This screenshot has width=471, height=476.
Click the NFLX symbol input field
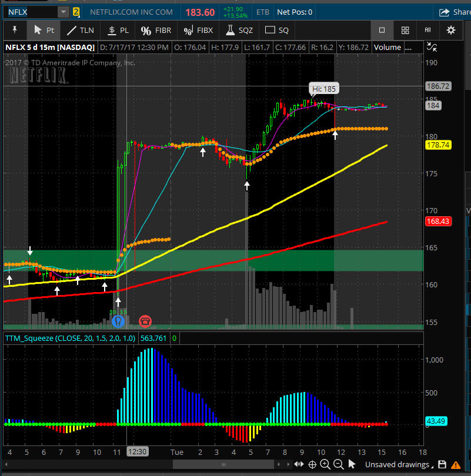(x=31, y=12)
